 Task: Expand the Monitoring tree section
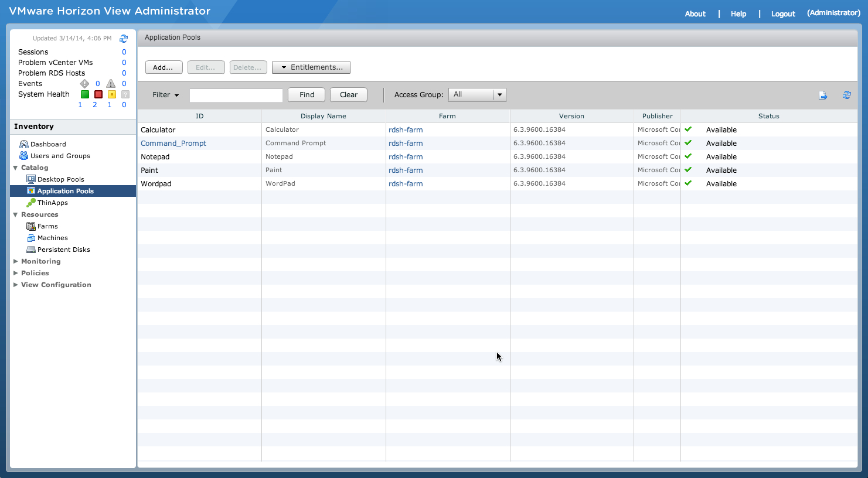[16, 261]
